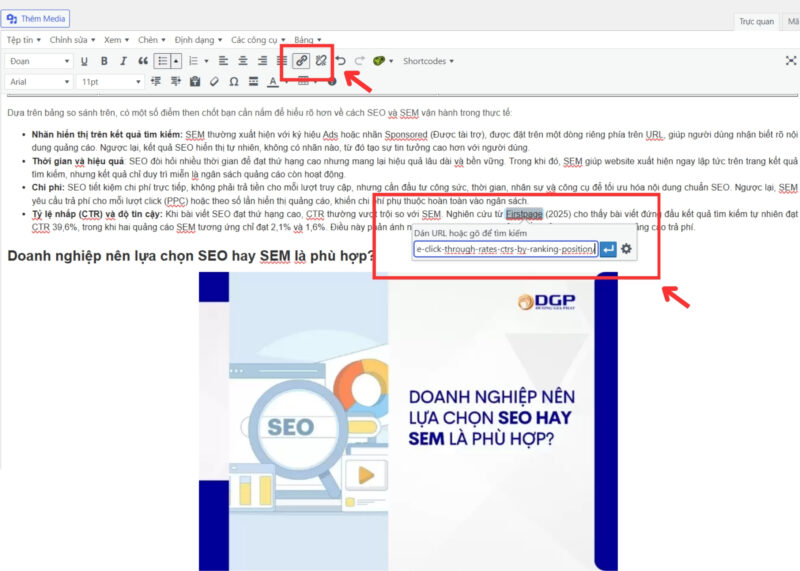Click the SEO hay SEM heading text
Viewport: 800px width, 571px height.
coord(191,256)
